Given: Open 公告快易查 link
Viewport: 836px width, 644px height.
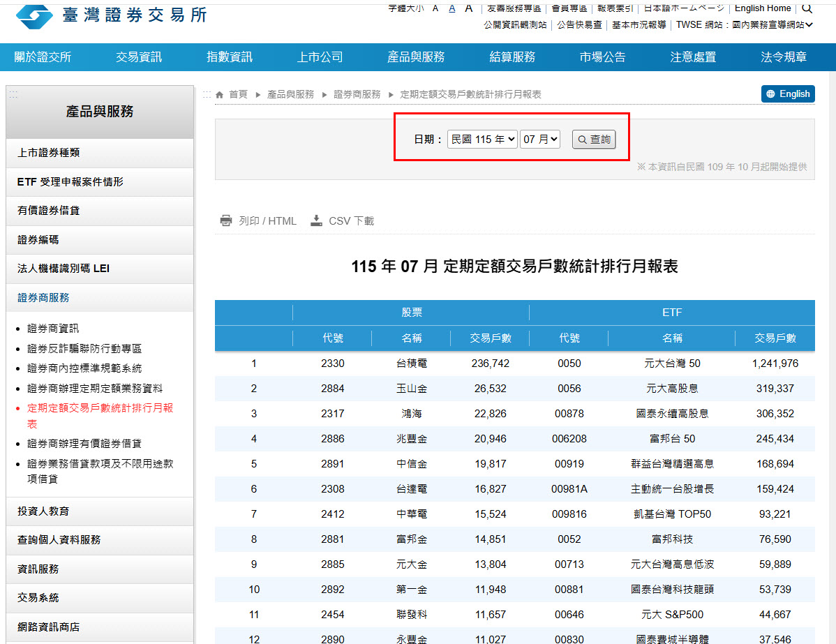Looking at the screenshot, I should [580, 24].
